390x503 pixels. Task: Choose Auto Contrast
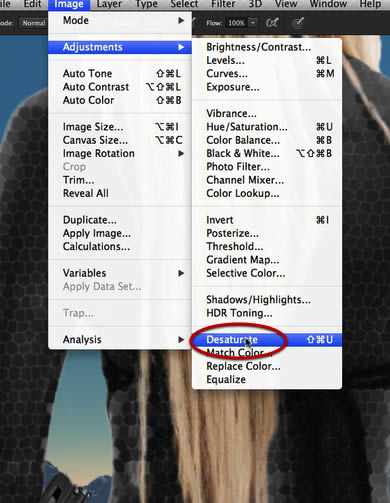tap(120, 87)
